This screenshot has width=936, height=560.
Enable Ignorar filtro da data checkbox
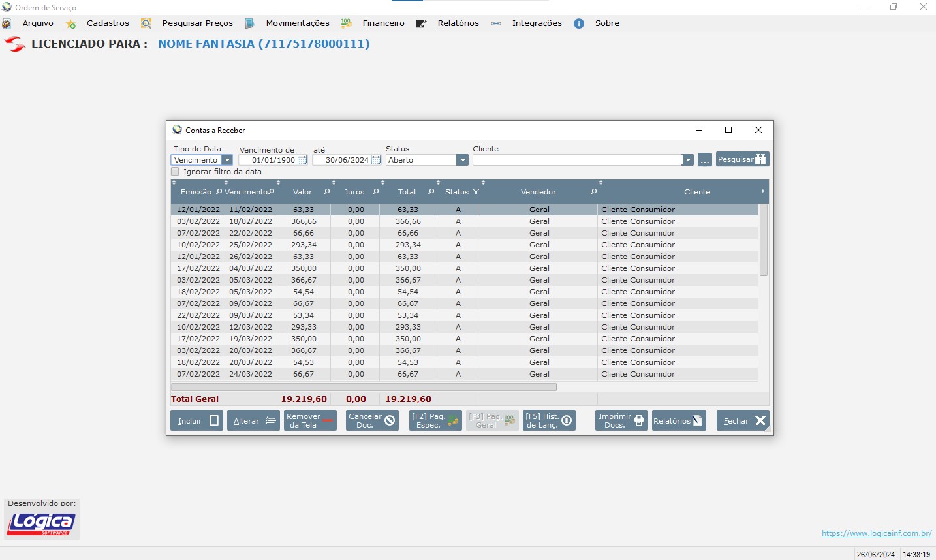pyautogui.click(x=175, y=172)
